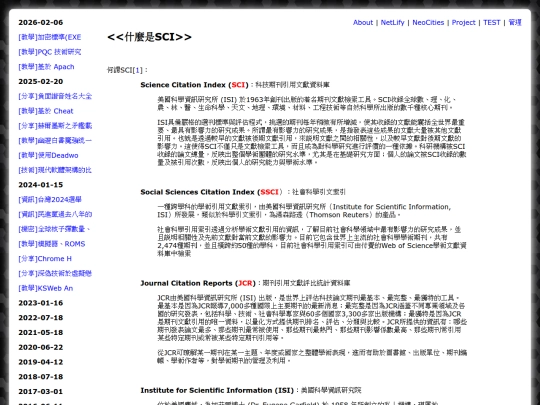Collapse the 2024-01-15 date group
The width and height of the screenshot is (540, 405).
41,185
